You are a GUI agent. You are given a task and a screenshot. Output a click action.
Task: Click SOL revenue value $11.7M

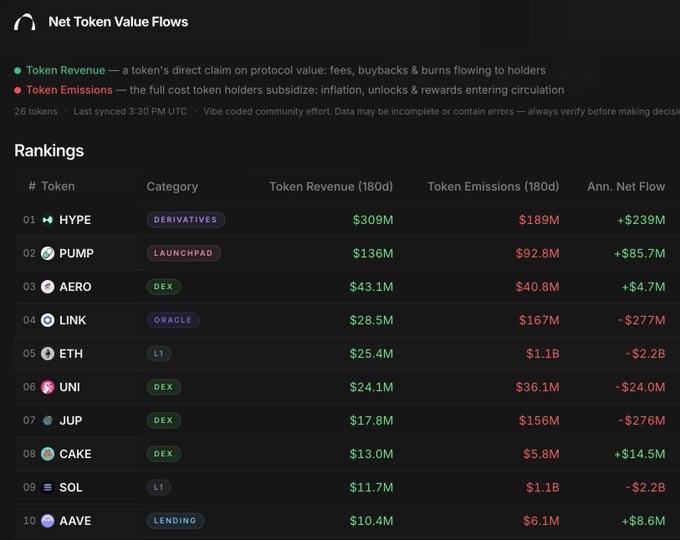371,488
